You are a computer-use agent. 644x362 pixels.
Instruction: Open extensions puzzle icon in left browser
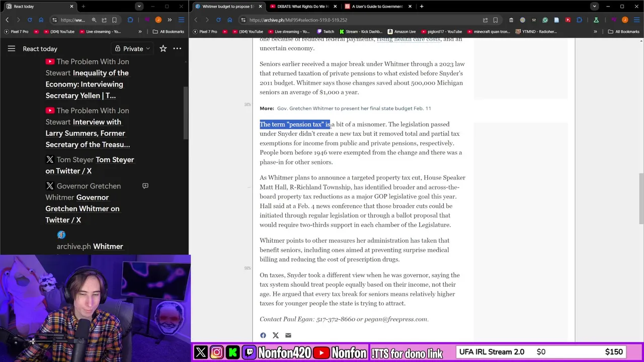click(130, 20)
